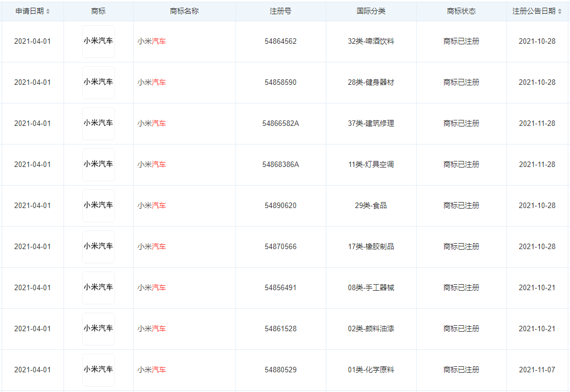Click the 注册号 column header

point(281,11)
